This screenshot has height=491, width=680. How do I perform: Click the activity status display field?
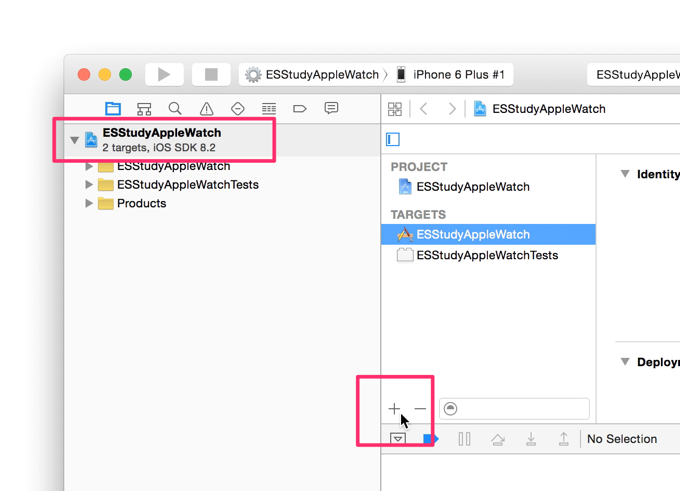634,75
